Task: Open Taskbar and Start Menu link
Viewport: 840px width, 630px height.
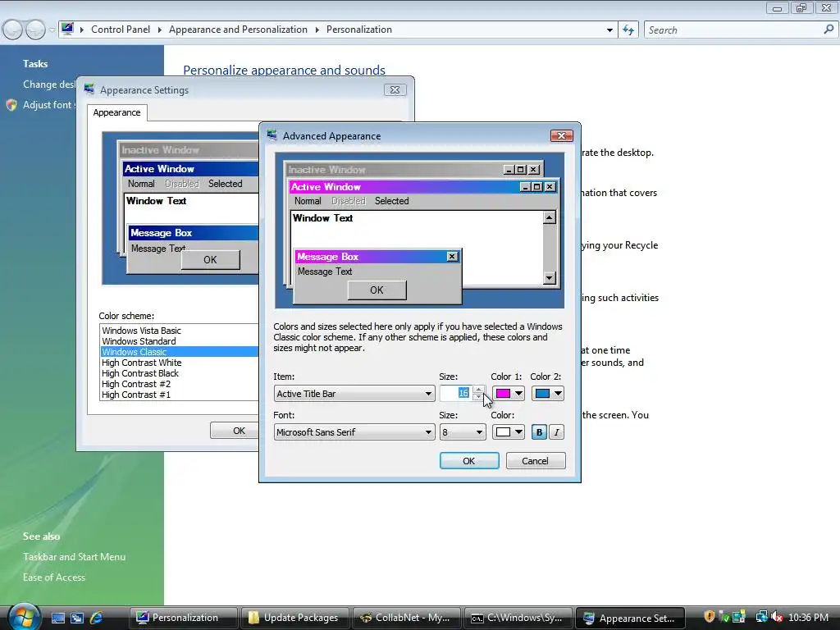Action: click(x=74, y=557)
